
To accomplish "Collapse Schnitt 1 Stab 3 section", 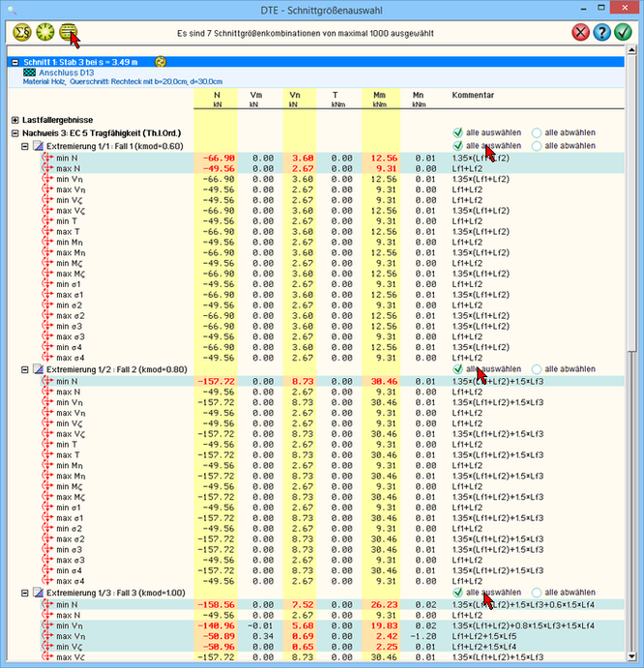I will coord(15,62).
